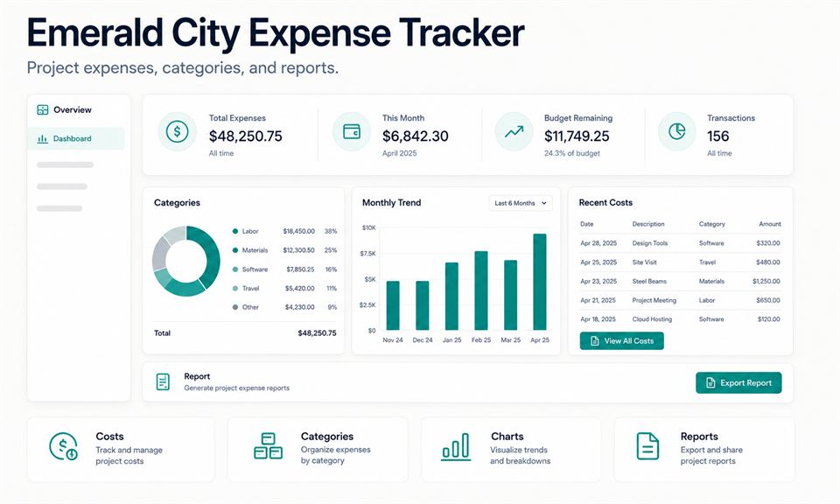Click the pie chart Transactions icon
840x504 pixels.
676,132
